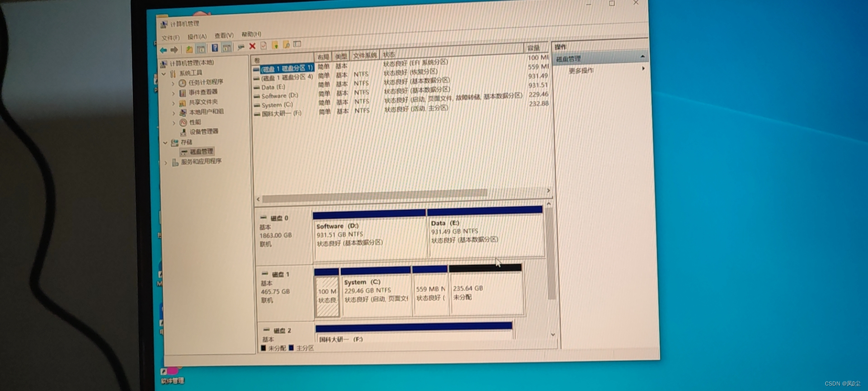Select the Software (D:) partition block on Disk 0
Image resolution: width=868 pixels, height=391 pixels.
click(x=369, y=236)
